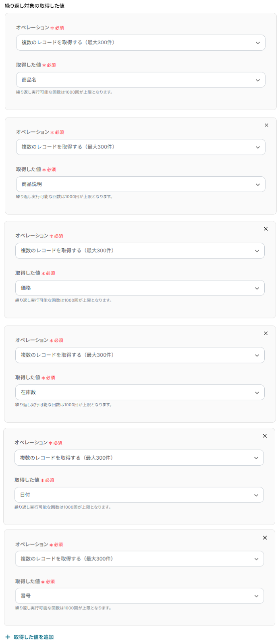
Task: Open the 価格 value dropdown
Action: tap(139, 288)
